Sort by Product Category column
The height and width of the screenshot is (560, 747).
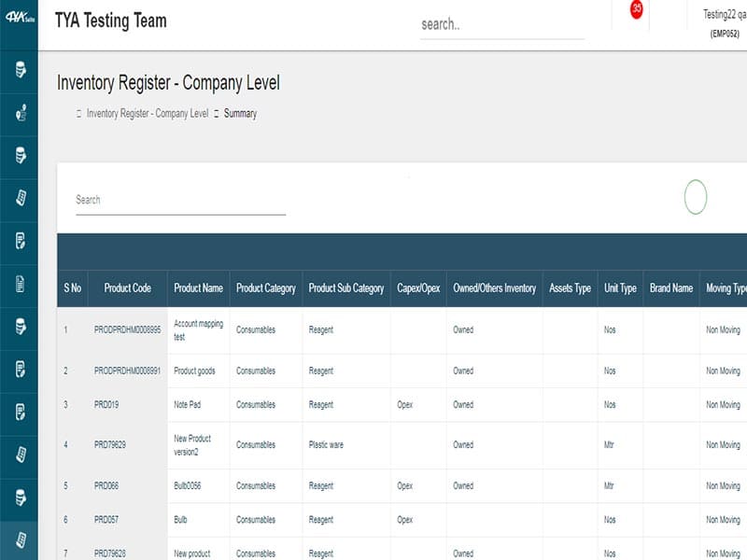[x=265, y=288]
